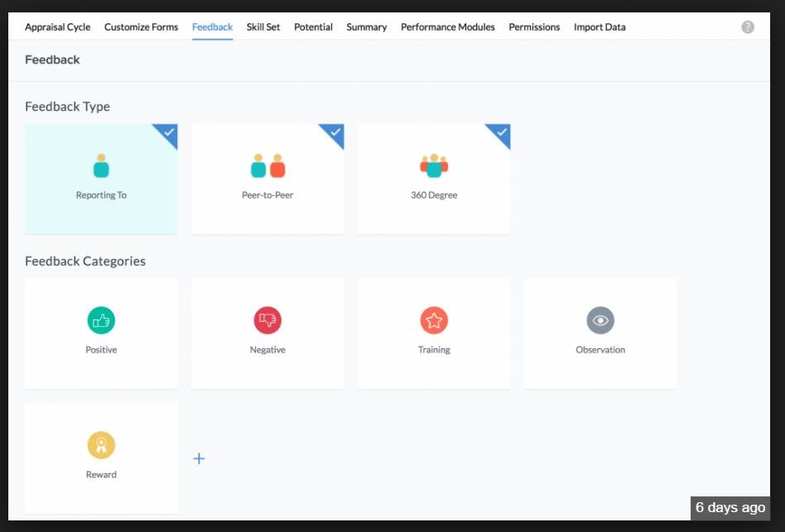Open the Appraisal Cycle tab
Screen dimensions: 785x532
point(58,27)
